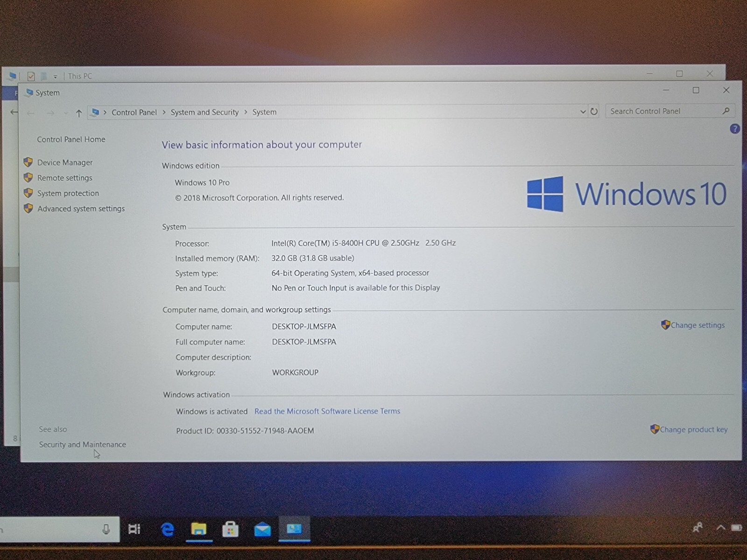Click the up arrow navigation button
This screenshot has height=560, width=747.
click(79, 113)
